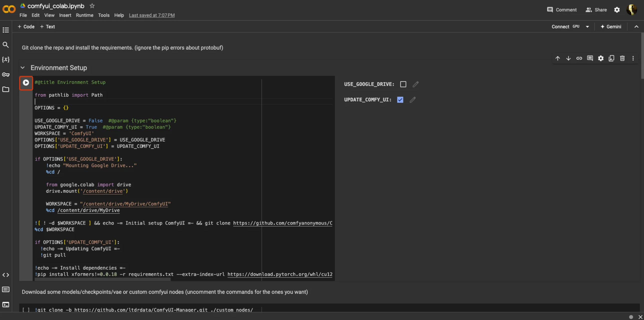
Task: Run the Environment Setup cell
Action: pyautogui.click(x=26, y=83)
